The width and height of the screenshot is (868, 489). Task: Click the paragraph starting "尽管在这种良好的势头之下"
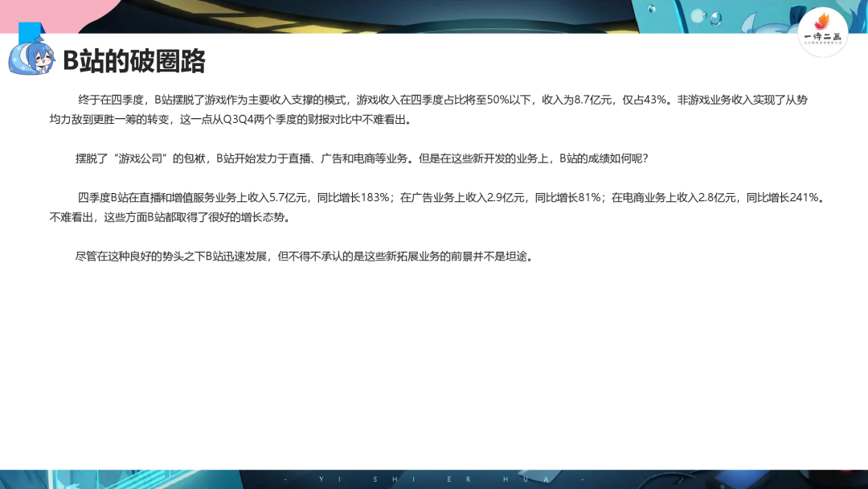click(304, 257)
